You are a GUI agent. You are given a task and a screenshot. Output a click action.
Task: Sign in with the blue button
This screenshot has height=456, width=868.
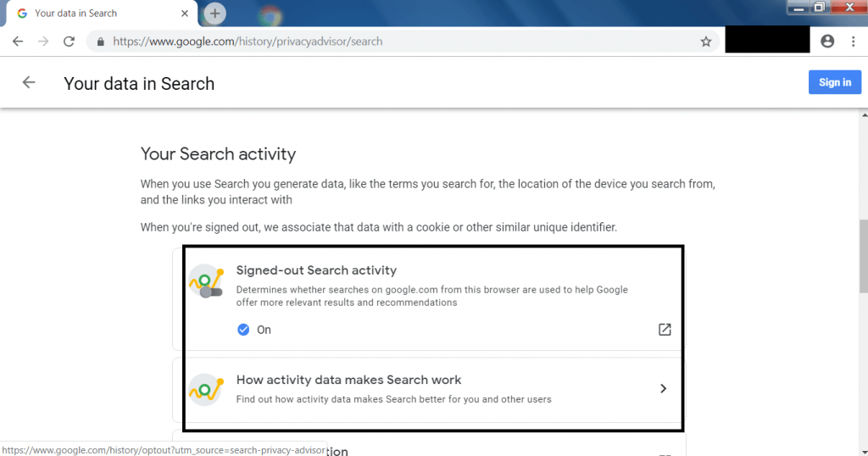click(x=835, y=82)
